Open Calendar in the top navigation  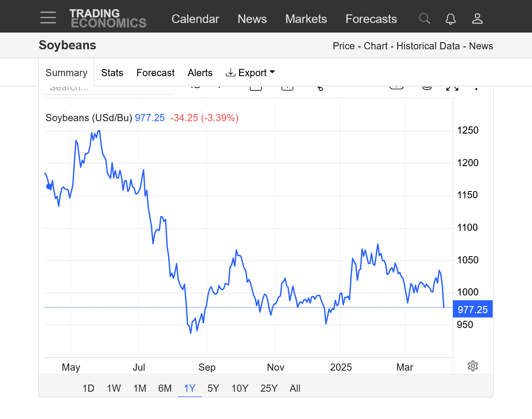pos(195,19)
